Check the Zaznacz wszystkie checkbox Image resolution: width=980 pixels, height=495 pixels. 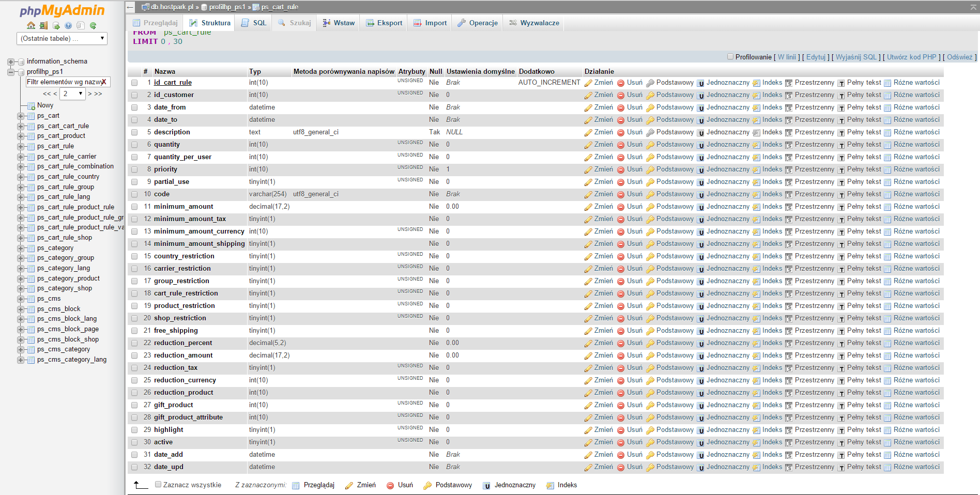[159, 485]
